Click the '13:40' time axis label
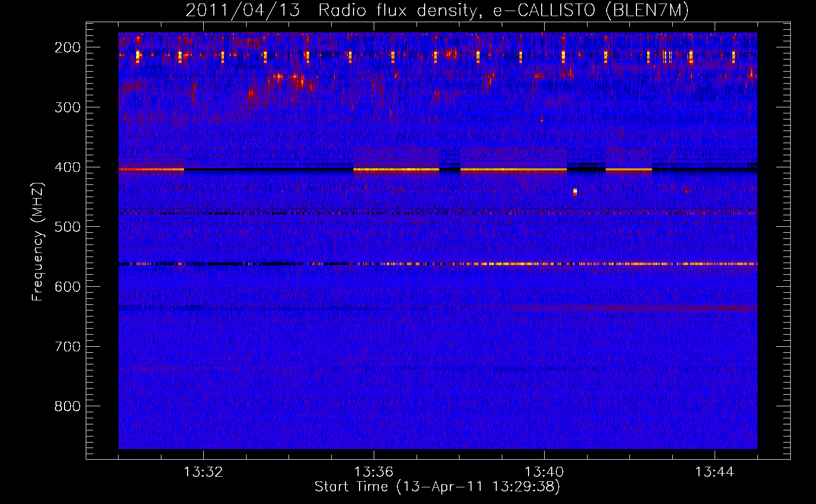This screenshot has height=504, width=816. (x=544, y=472)
